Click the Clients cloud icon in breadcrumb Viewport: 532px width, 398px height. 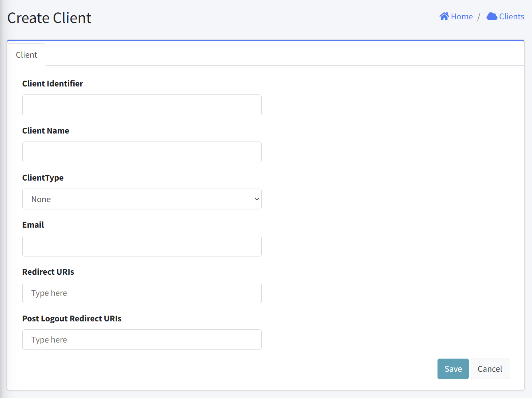[x=492, y=16]
